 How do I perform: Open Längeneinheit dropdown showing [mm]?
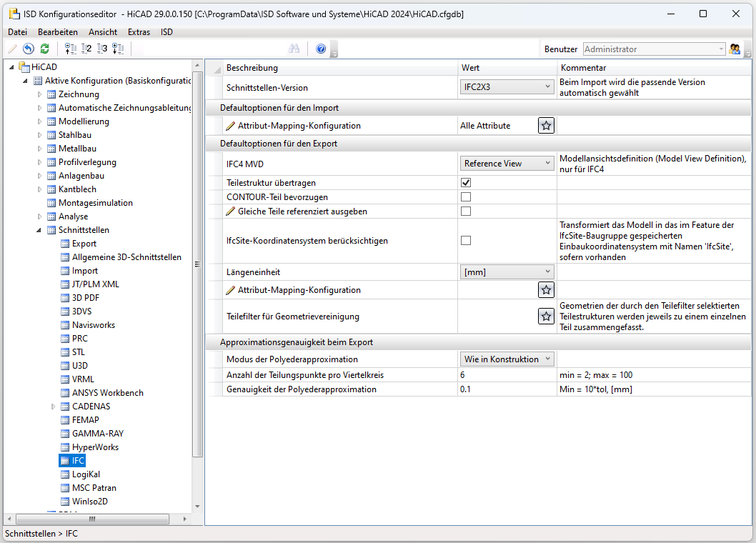(507, 272)
